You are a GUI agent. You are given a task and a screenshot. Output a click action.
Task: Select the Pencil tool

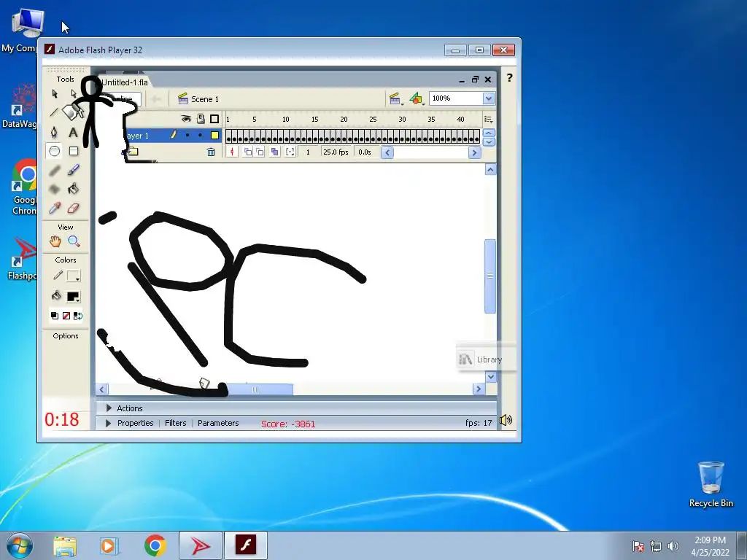click(55, 170)
